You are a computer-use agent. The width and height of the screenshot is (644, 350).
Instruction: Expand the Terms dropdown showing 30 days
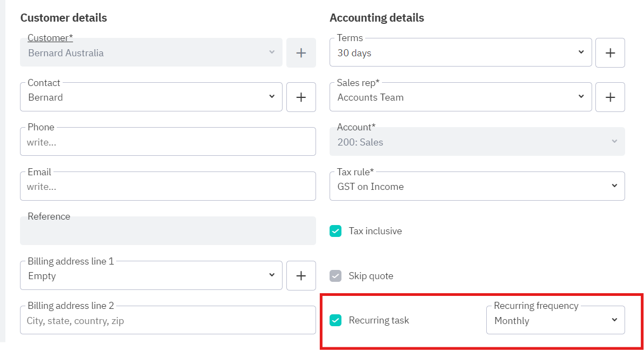pos(460,52)
